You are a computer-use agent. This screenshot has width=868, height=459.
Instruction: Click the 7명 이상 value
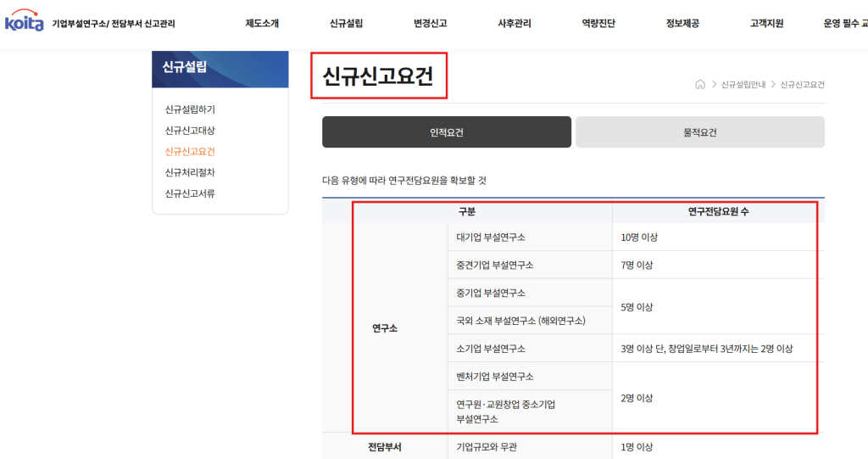(x=637, y=265)
